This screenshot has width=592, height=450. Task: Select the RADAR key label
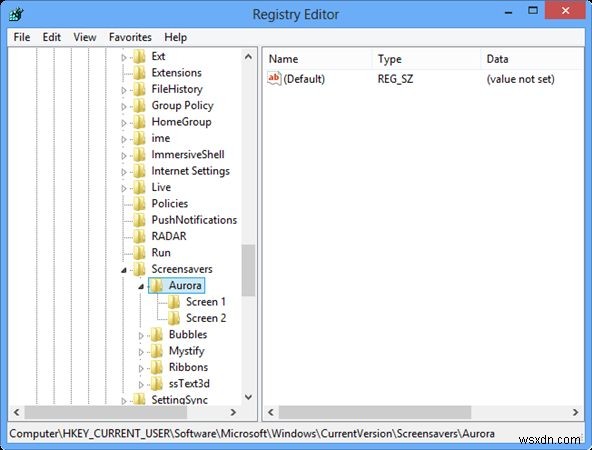(x=169, y=236)
